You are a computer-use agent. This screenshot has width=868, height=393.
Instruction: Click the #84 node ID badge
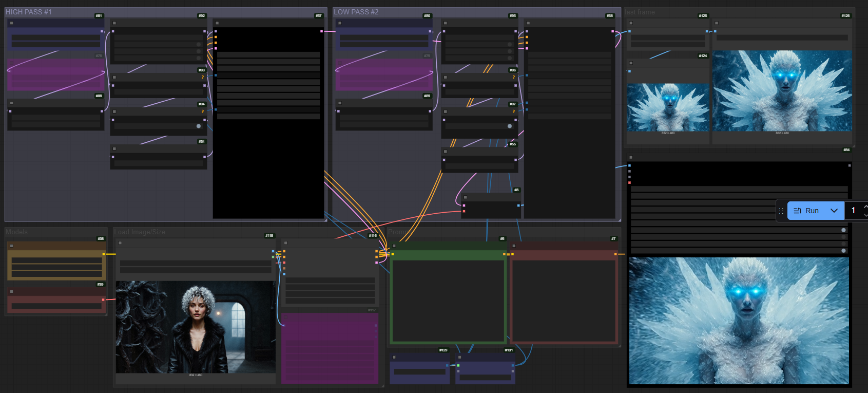[x=846, y=150]
